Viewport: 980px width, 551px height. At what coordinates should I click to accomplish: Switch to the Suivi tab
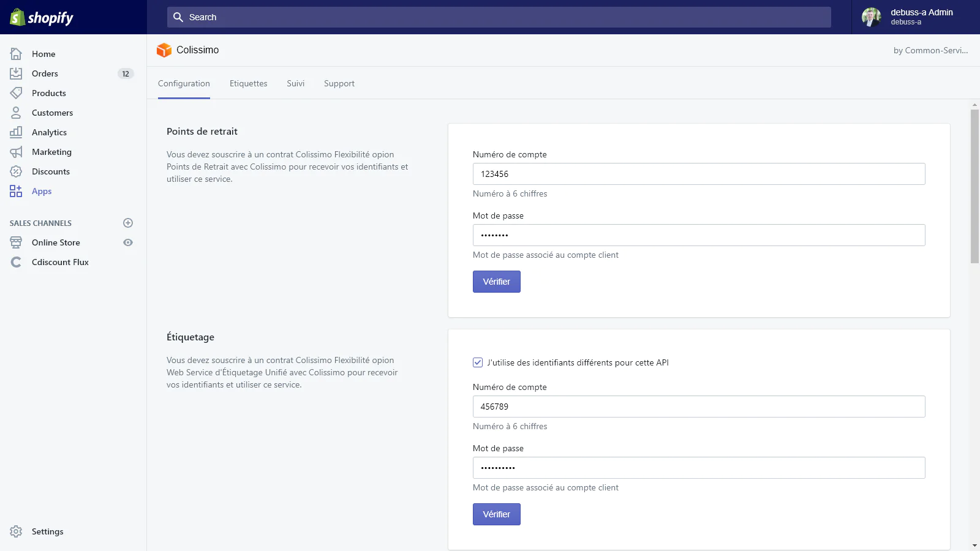[x=295, y=83]
